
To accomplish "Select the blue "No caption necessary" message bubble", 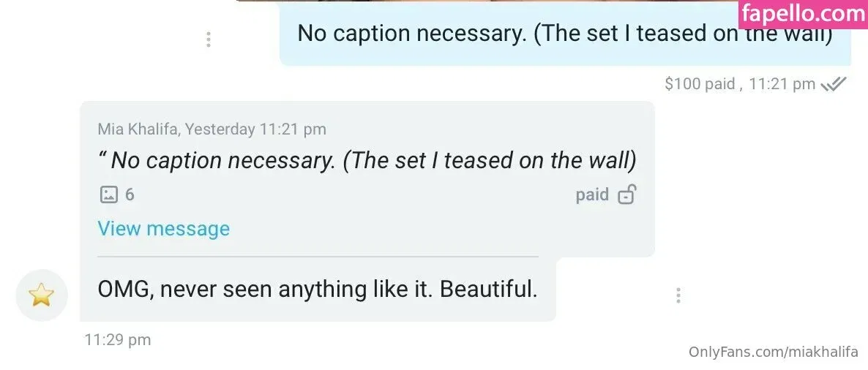I will (x=564, y=34).
